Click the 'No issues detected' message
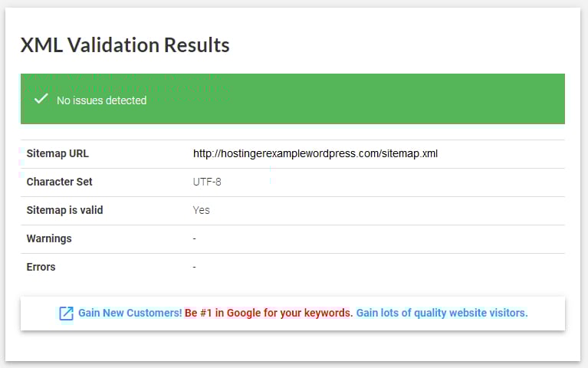Screen dimensions: 588x368 click(101, 100)
